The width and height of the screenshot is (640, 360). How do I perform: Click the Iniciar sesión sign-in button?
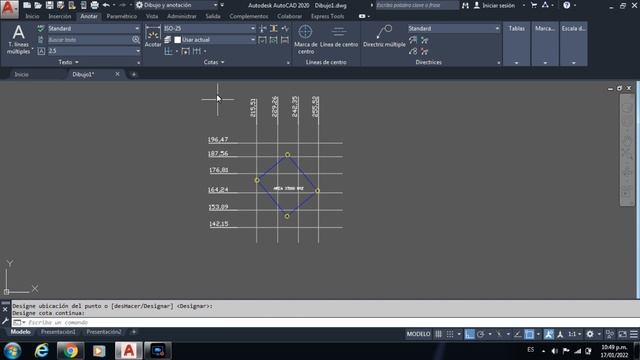tap(495, 5)
